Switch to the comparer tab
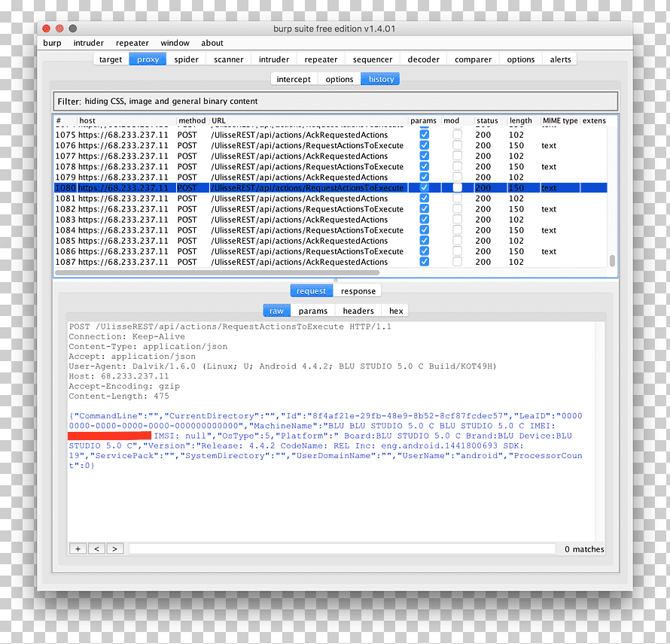Viewport: 670px width, 644px height. 473,59
